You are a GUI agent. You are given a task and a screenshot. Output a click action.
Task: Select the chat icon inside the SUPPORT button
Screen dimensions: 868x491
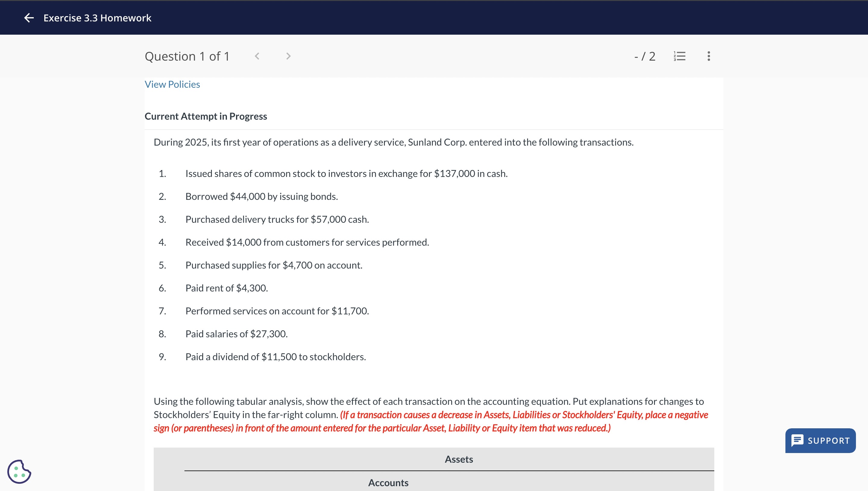point(797,440)
